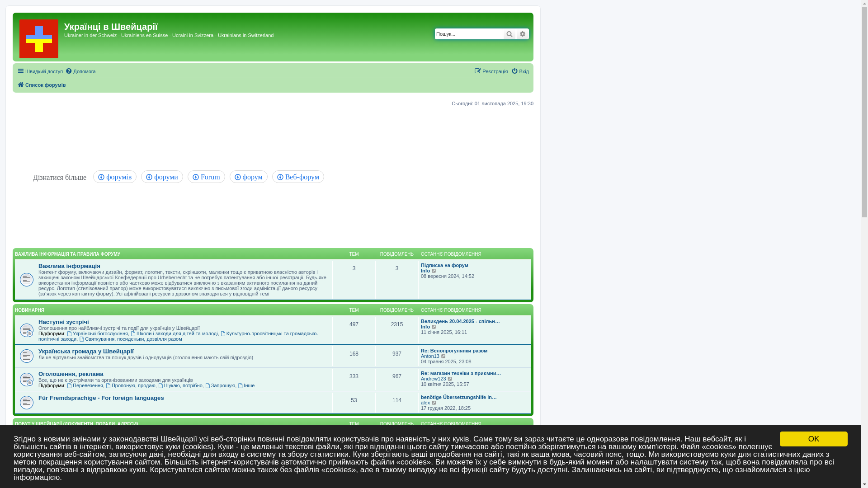Open the Швидкий доступ quick links menu
Screen dimensions: 868x488
(x=40, y=71)
